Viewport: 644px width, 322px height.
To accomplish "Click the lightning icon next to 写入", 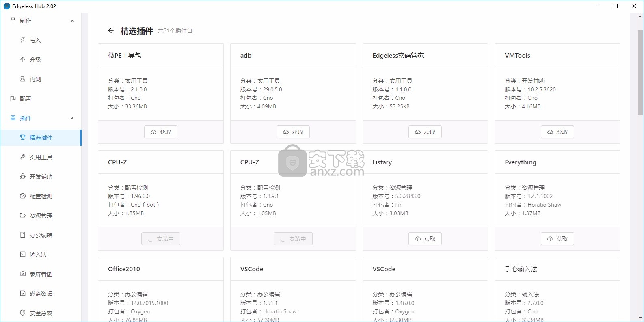I will (23, 40).
